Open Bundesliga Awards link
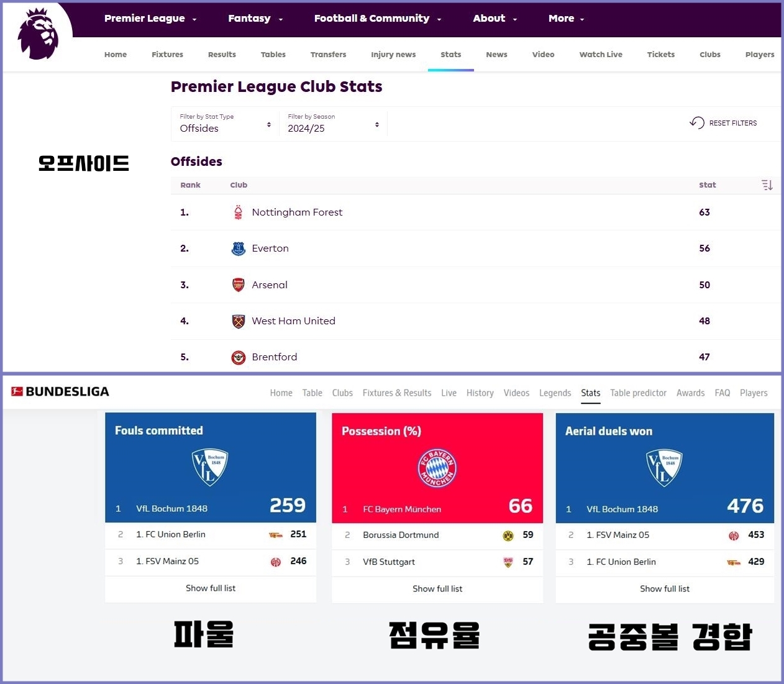784x684 pixels. (690, 393)
